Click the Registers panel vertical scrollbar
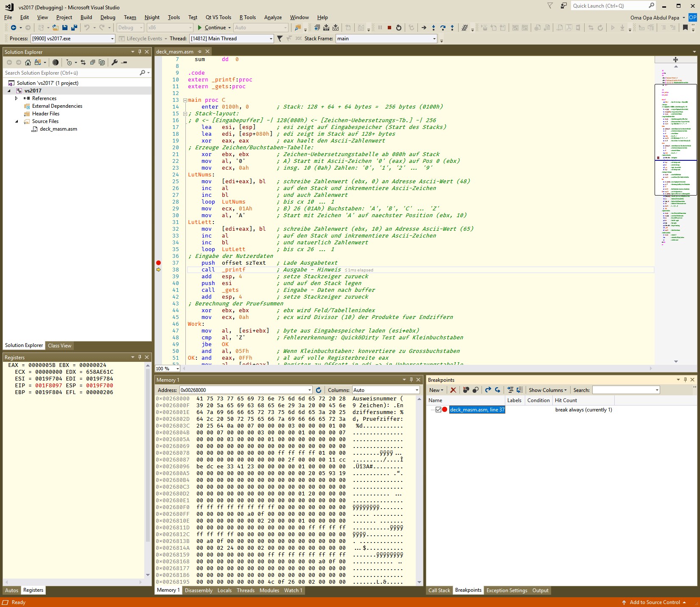The image size is (700, 607). (148, 470)
